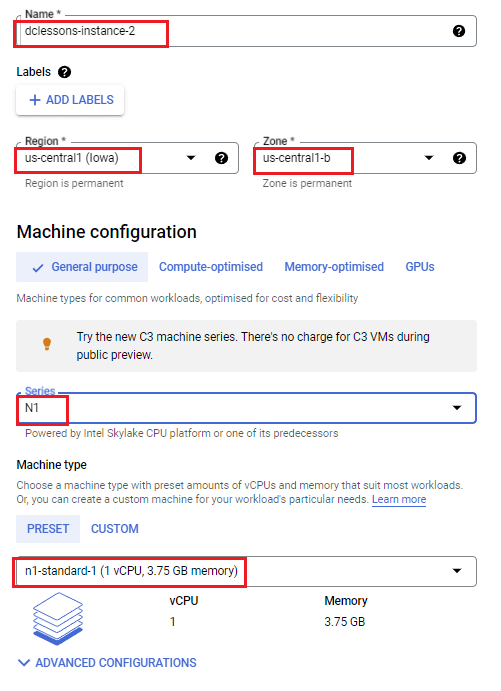
Task: Click the General purpose checkmark icon
Action: 38,267
